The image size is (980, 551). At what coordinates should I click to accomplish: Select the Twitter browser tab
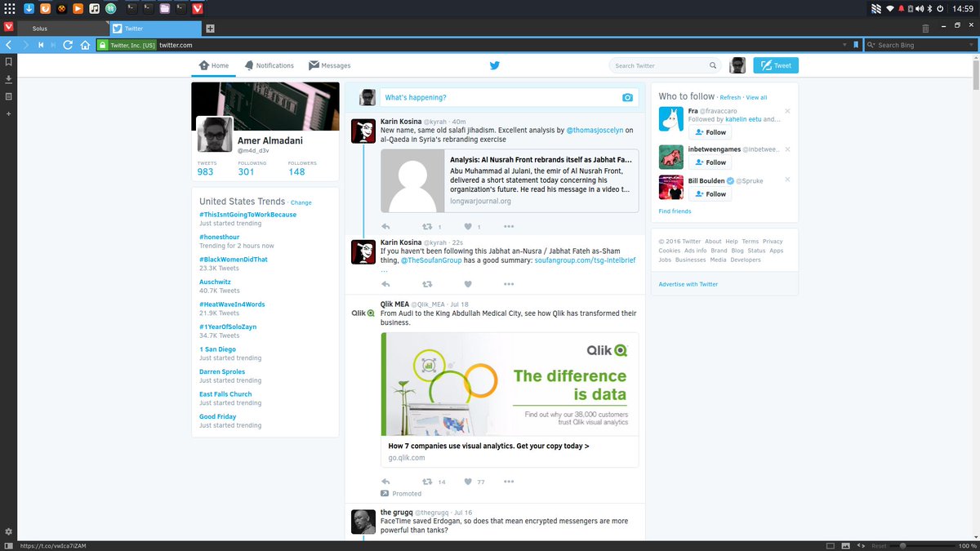click(155, 29)
